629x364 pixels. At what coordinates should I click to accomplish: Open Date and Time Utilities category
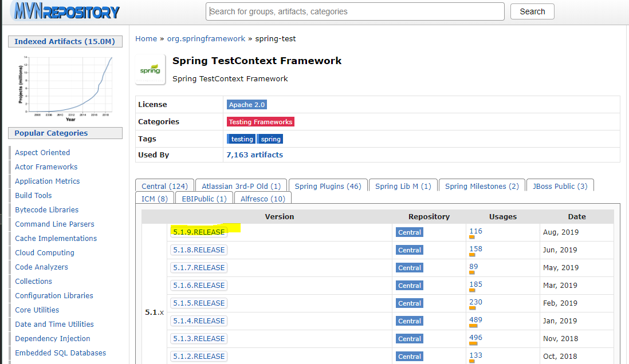click(54, 325)
